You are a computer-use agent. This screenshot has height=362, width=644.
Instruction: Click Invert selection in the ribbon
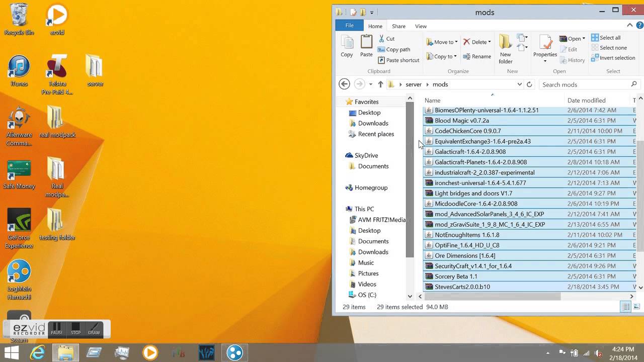(613, 58)
